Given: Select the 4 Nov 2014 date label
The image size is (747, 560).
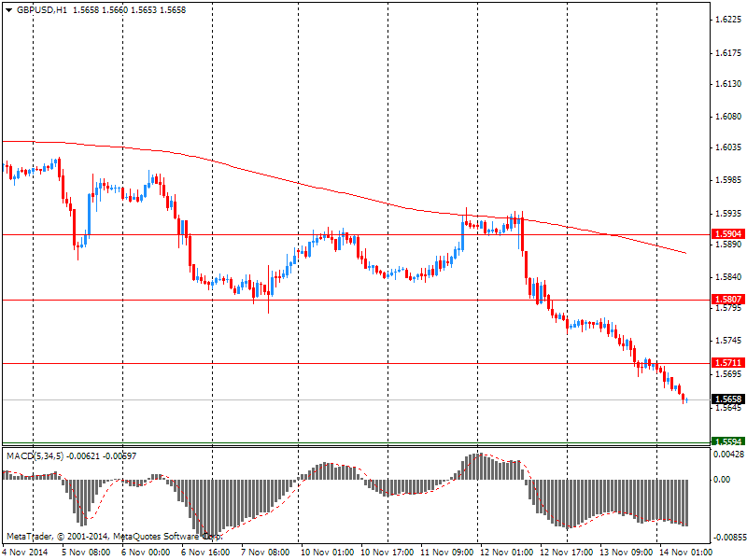Looking at the screenshot, I should pyautogui.click(x=25, y=552).
